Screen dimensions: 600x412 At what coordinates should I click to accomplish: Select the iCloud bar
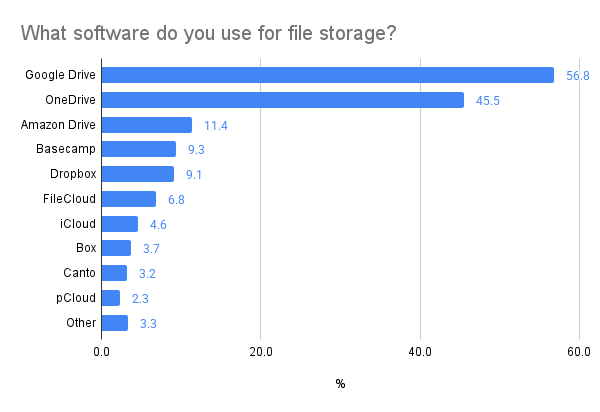120,224
